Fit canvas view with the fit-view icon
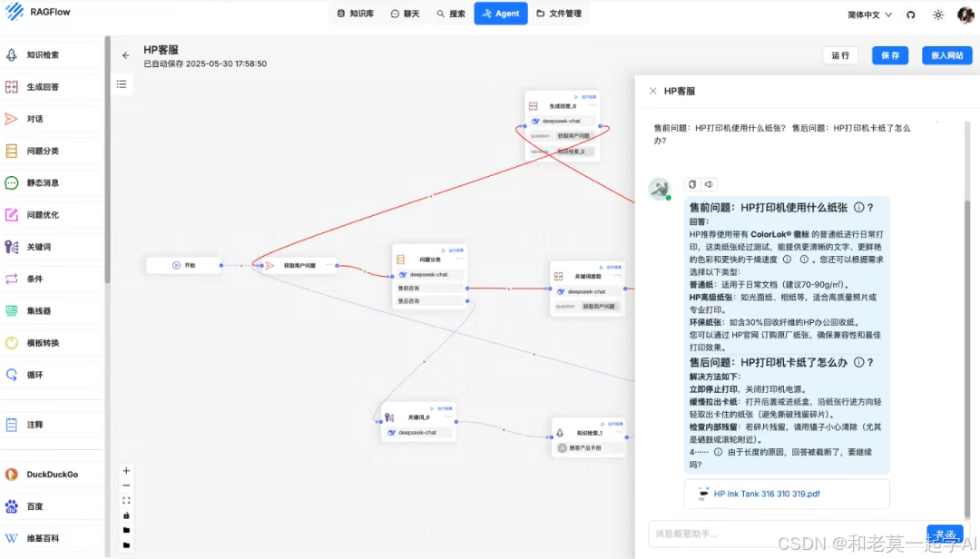980x559 pixels. coord(126,501)
